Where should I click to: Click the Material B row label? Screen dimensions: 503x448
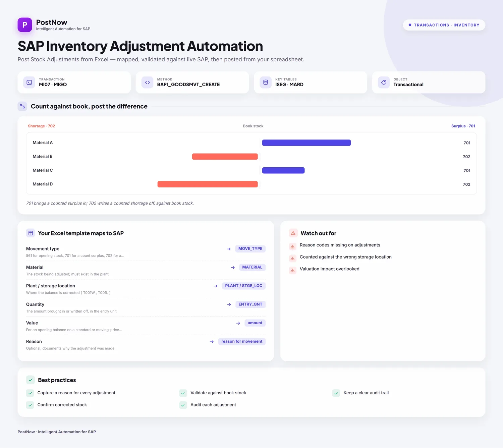(43, 156)
